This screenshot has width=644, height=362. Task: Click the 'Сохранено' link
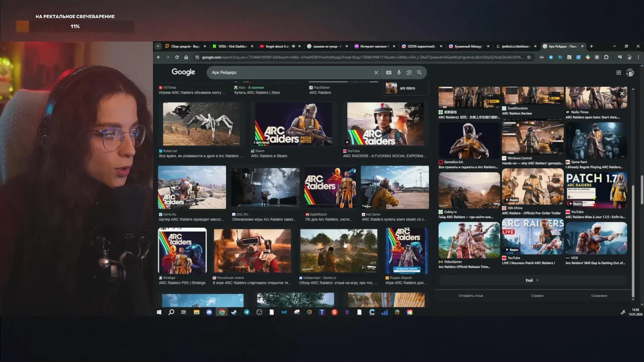[599, 296]
